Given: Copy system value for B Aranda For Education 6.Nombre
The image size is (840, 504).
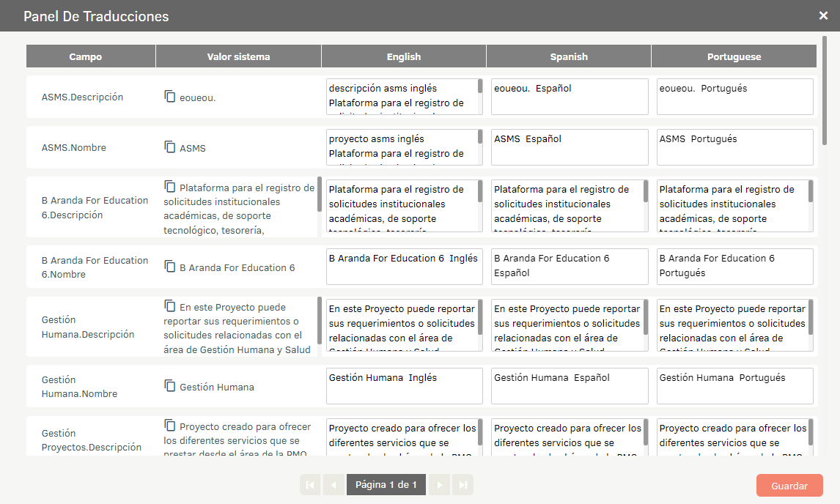Looking at the screenshot, I should point(170,266).
